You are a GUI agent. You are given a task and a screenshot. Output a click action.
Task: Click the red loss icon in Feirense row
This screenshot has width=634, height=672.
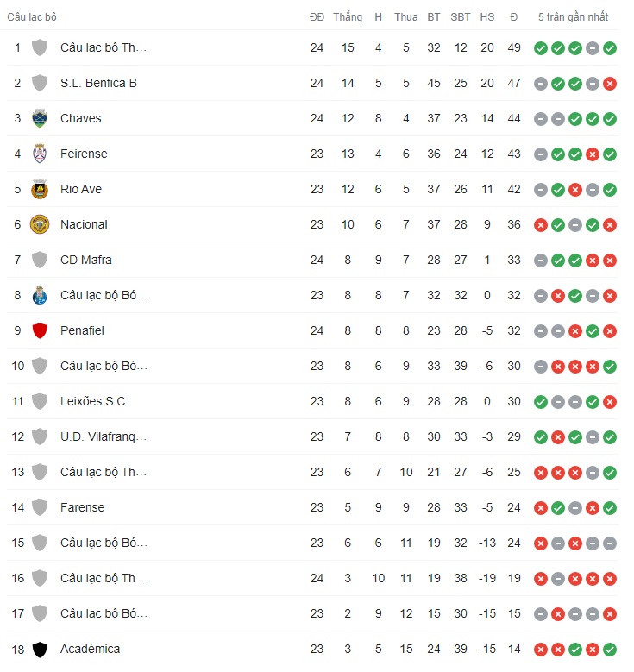pos(593,154)
